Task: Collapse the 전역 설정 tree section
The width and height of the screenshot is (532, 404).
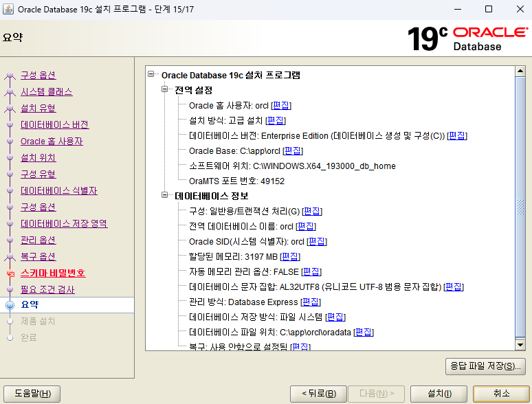Action: (x=164, y=89)
